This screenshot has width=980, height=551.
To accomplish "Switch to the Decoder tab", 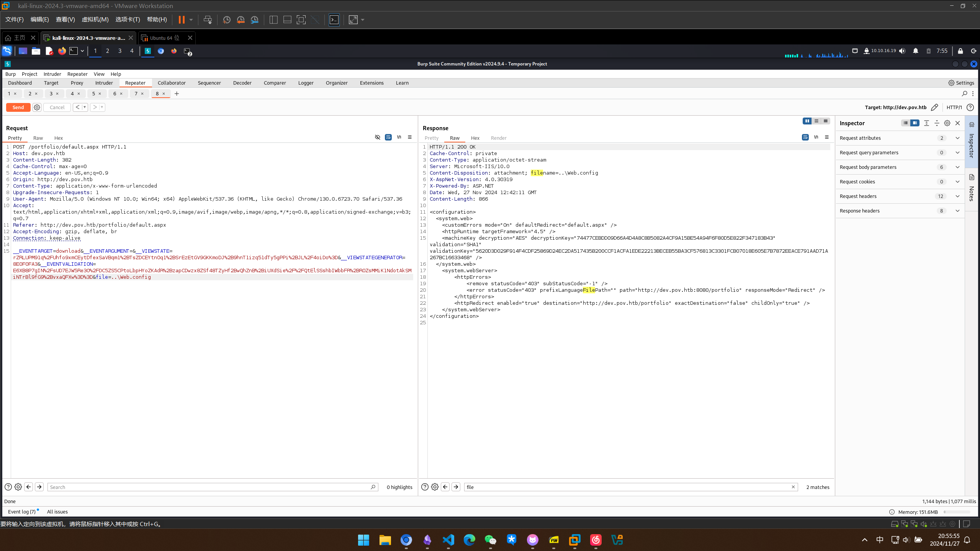I will point(242,83).
